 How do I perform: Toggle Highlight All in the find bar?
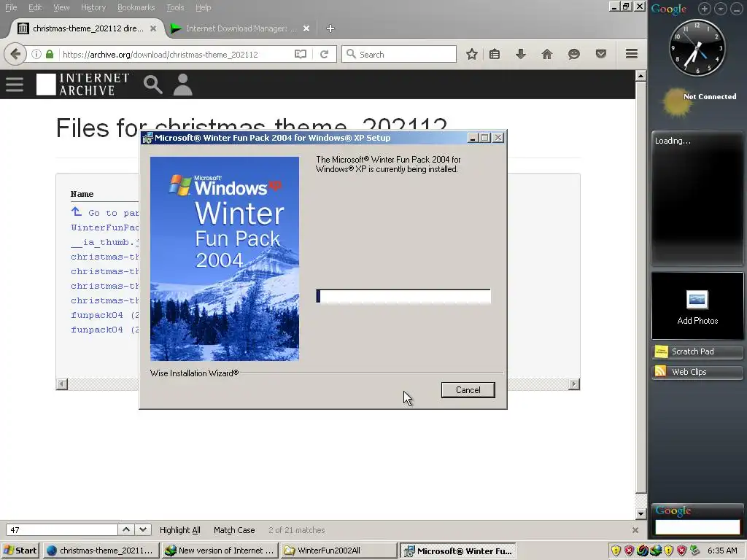pyautogui.click(x=179, y=530)
